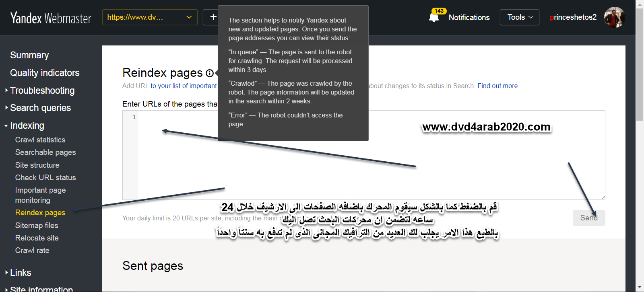Click the notifications bell icon

[434, 18]
